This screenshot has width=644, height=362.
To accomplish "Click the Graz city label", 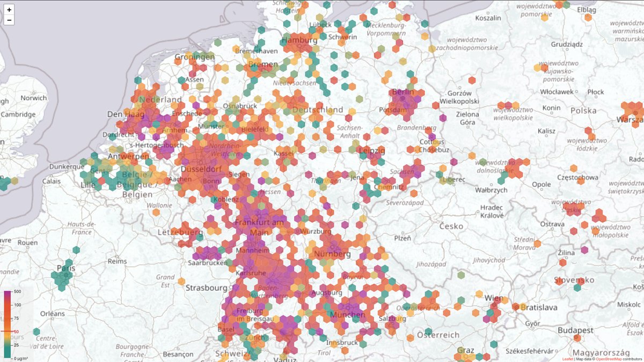I will 465,350.
